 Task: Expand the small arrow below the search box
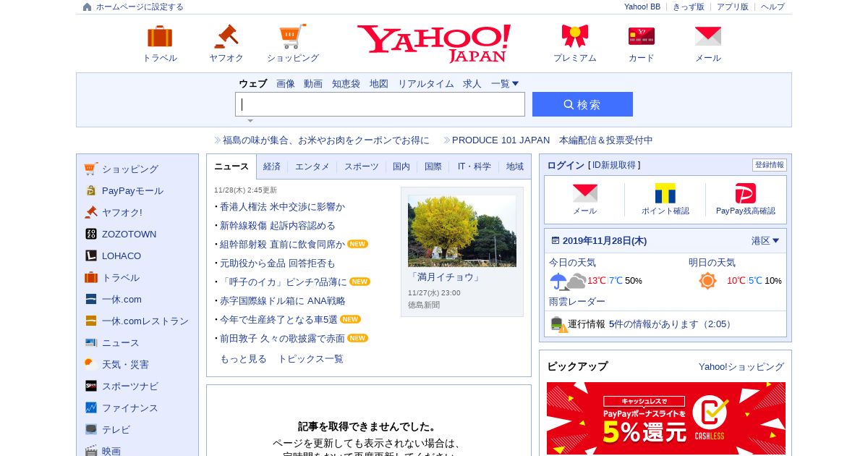pos(250,121)
